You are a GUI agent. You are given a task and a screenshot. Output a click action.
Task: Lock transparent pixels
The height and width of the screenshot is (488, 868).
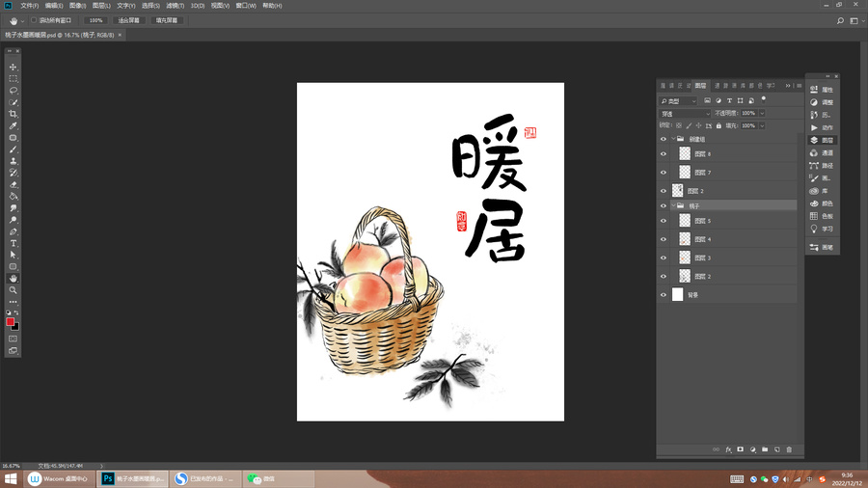click(x=679, y=125)
